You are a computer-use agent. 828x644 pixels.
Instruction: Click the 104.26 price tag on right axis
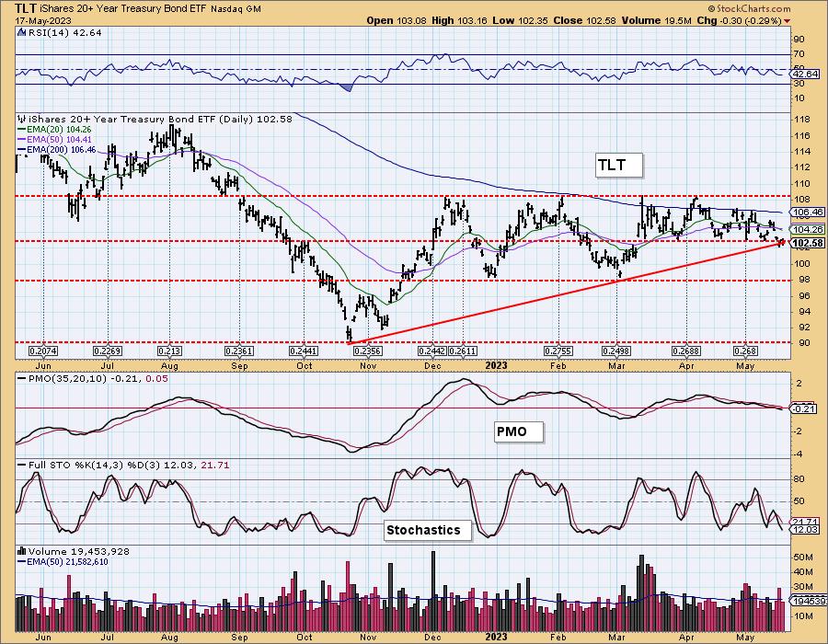pos(809,230)
